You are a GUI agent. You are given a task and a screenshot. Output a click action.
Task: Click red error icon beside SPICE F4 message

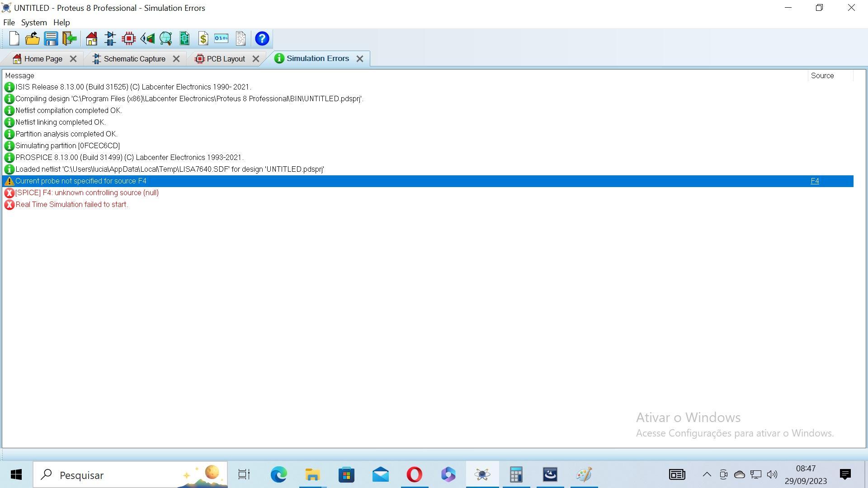9,193
